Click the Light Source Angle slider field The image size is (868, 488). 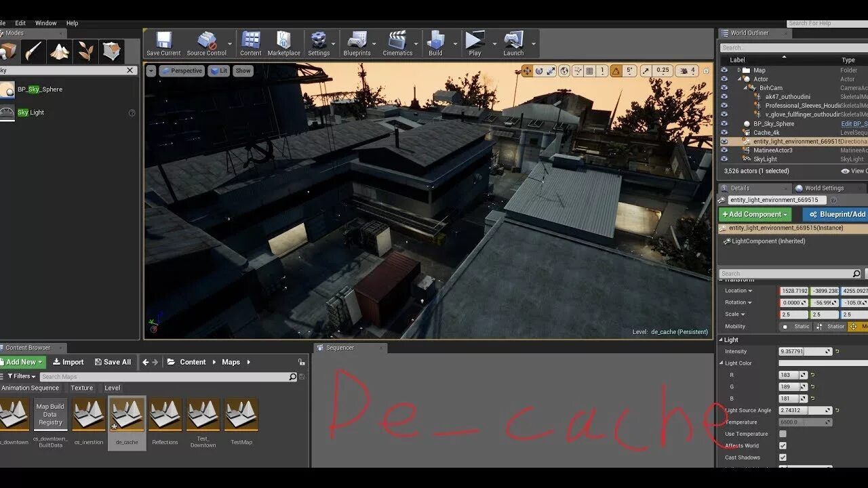[x=805, y=410]
